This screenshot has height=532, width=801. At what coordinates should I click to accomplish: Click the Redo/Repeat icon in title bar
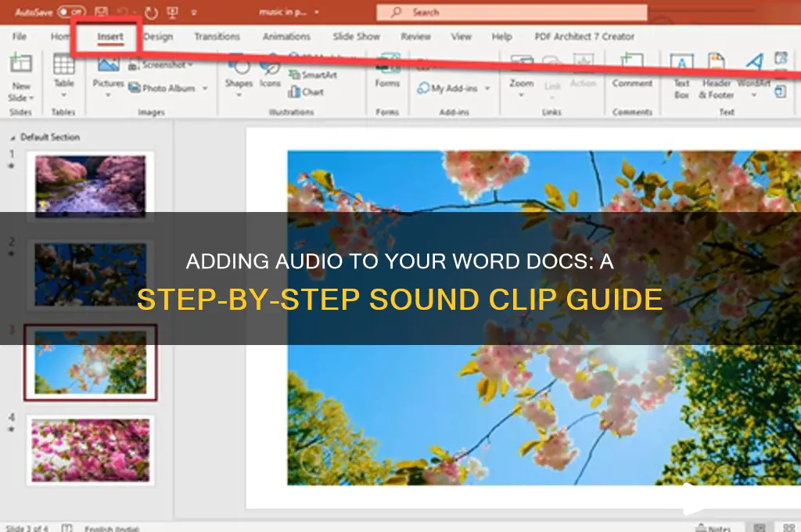click(151, 13)
